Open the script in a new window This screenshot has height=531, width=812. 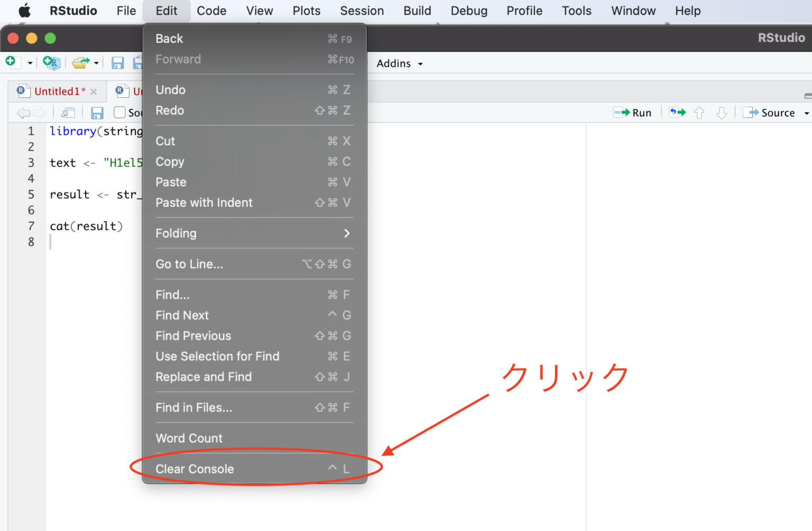tap(68, 112)
